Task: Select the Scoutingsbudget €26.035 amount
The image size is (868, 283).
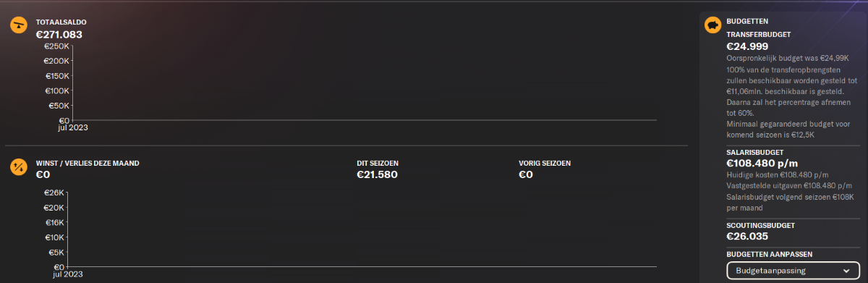Action: [x=747, y=236]
